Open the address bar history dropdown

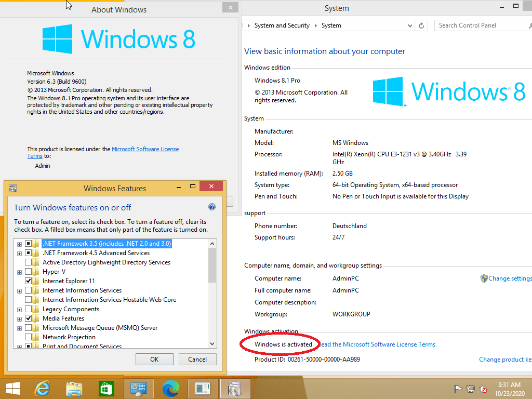pos(410,26)
